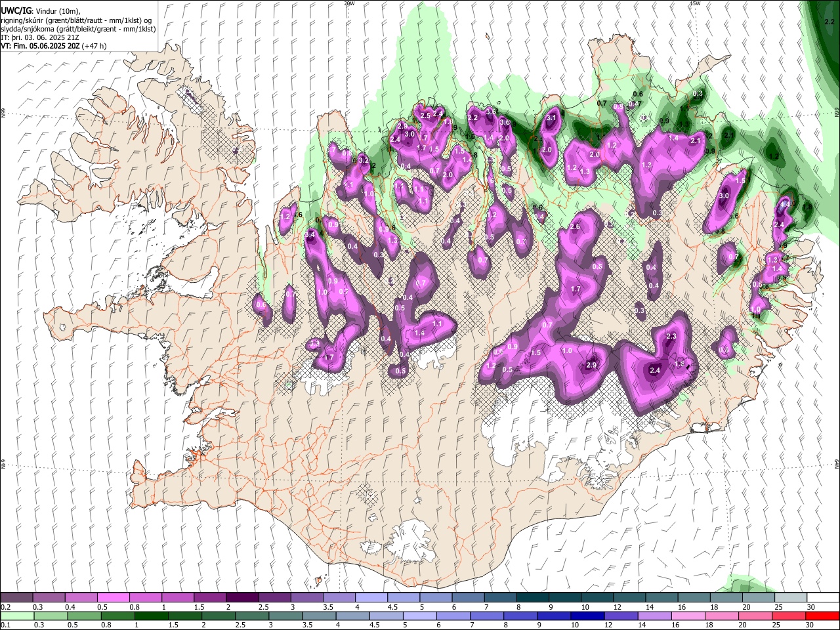Click the '0.4' label under the snow scale
This screenshot has height=630, width=840.
tap(70, 607)
